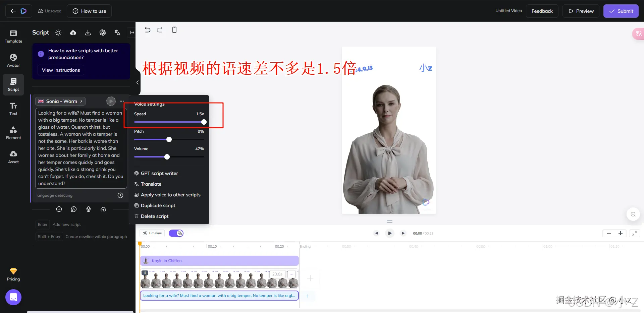Image resolution: width=644 pixels, height=313 pixels.
Task: Click the undo arrow above the canvas
Action: 148,29
